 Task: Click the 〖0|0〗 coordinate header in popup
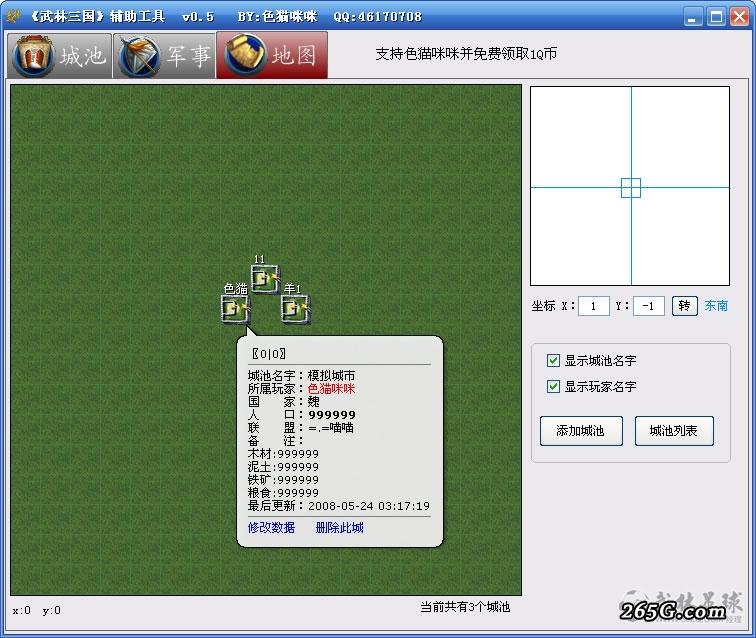[269, 353]
